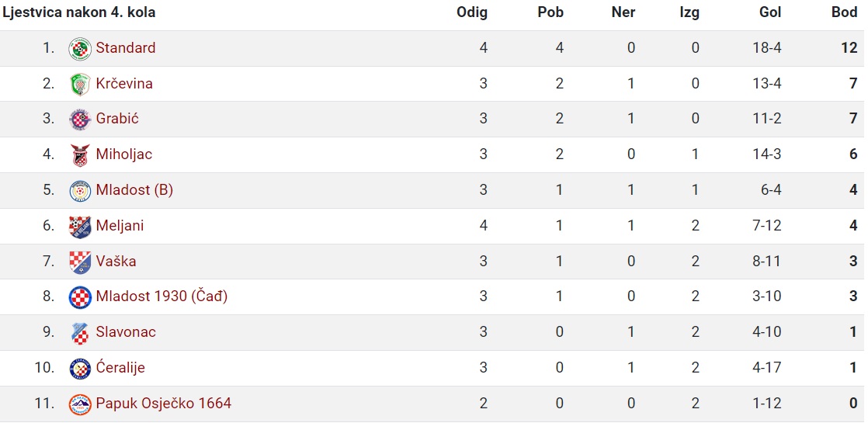868x423 pixels.
Task: Click the Papuk Osječko 1664 crest icon
Action: [x=80, y=404]
